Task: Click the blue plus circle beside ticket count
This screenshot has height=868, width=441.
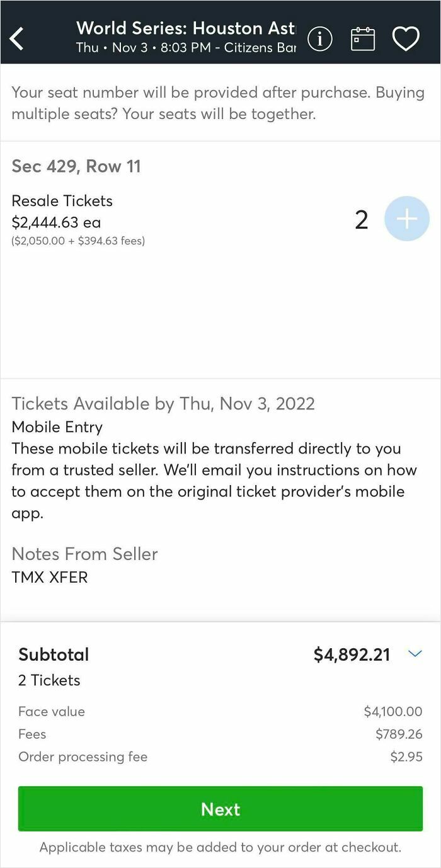Action: click(x=406, y=219)
